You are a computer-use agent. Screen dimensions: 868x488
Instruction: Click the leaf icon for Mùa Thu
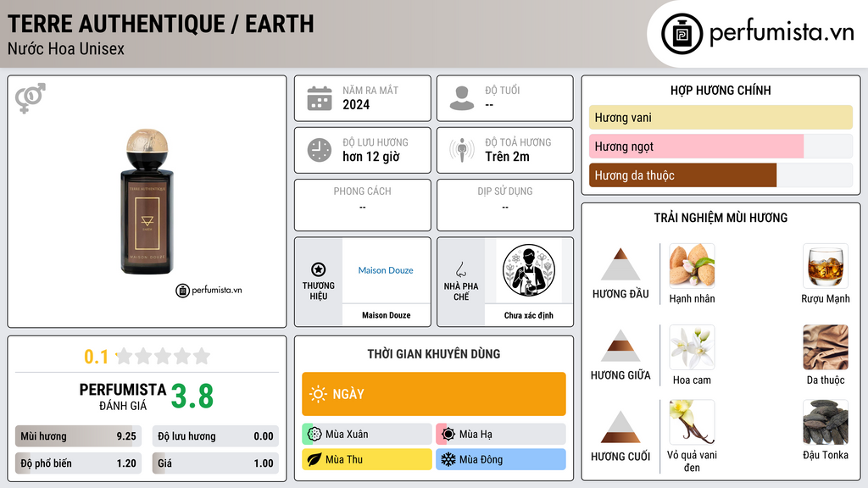314,459
